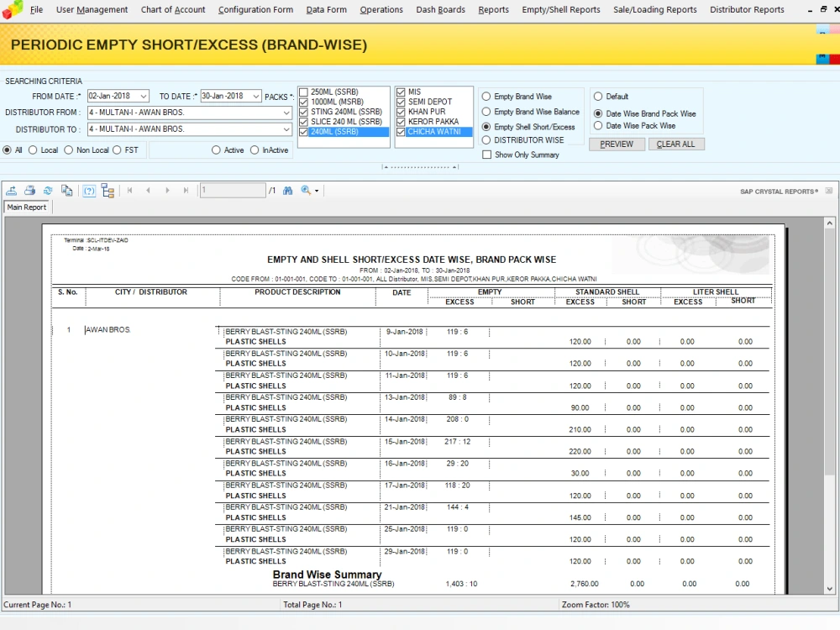Copy report using copy icon
The width and height of the screenshot is (840, 630).
(x=67, y=190)
